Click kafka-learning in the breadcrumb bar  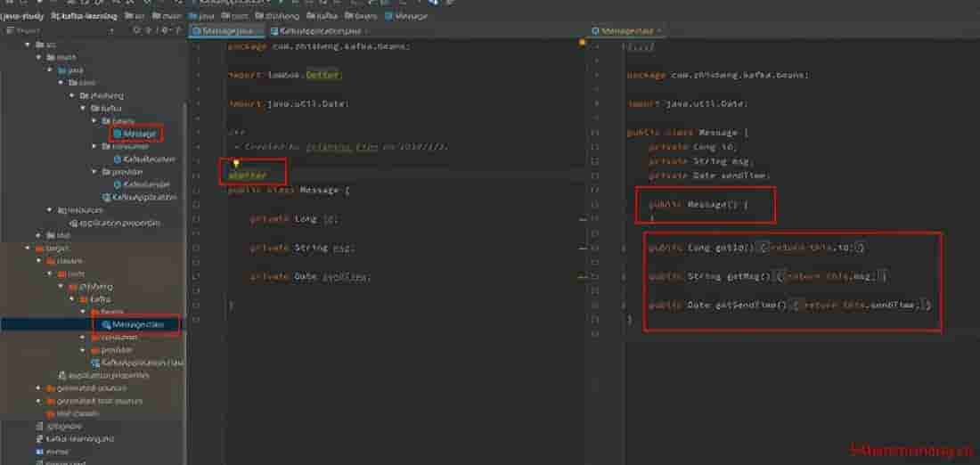[87, 16]
